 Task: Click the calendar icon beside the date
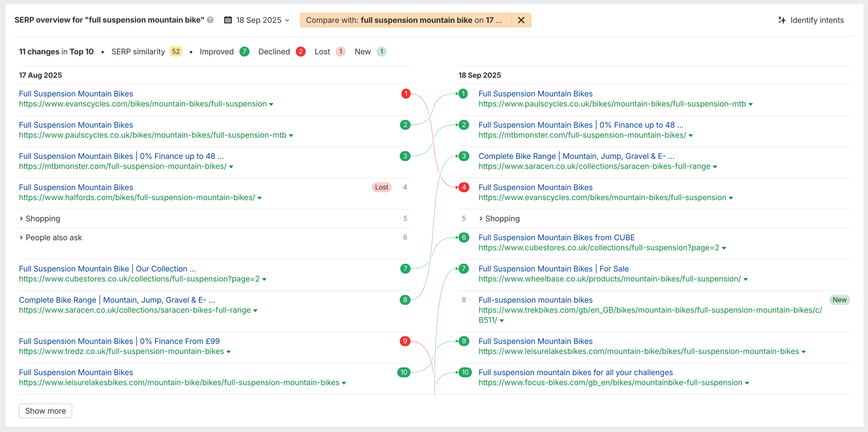(x=228, y=20)
